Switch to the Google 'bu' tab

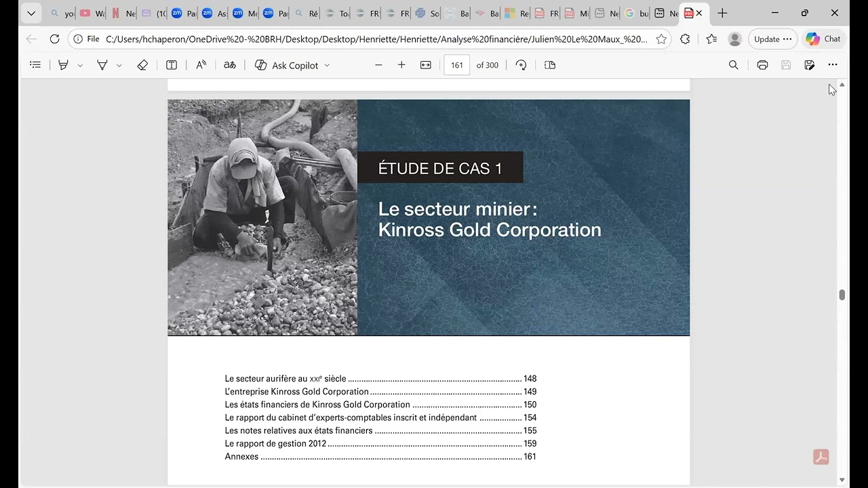coord(636,13)
